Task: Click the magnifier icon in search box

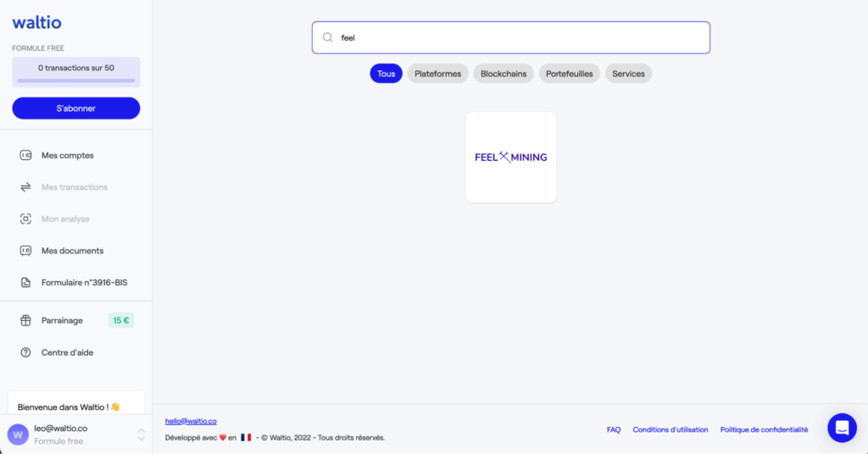Action: coord(328,37)
